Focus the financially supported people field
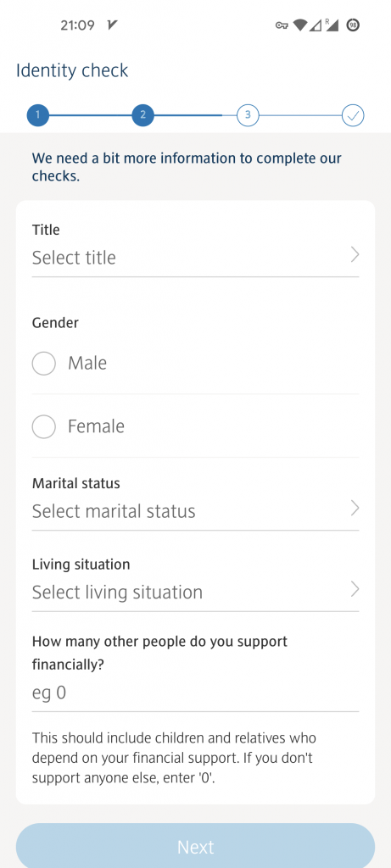 195,693
